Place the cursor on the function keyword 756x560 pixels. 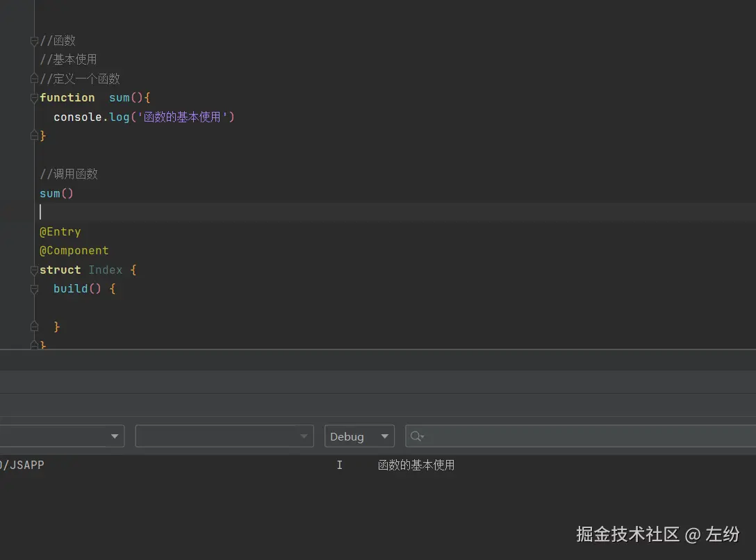(x=67, y=98)
